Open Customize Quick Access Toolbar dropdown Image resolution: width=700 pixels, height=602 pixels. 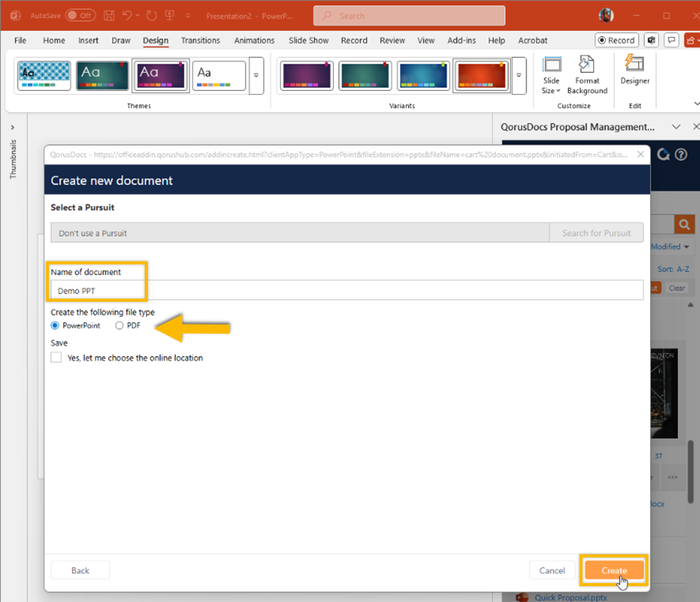tap(187, 16)
